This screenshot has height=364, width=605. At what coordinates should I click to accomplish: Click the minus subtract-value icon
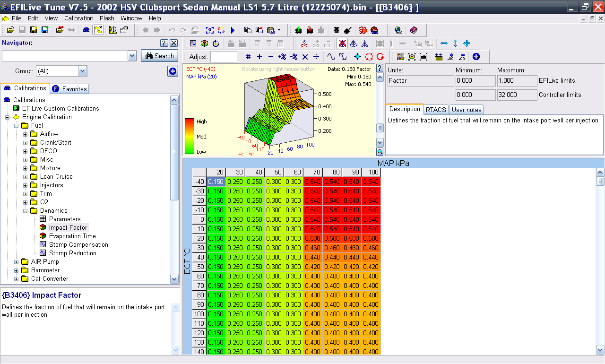point(270,57)
